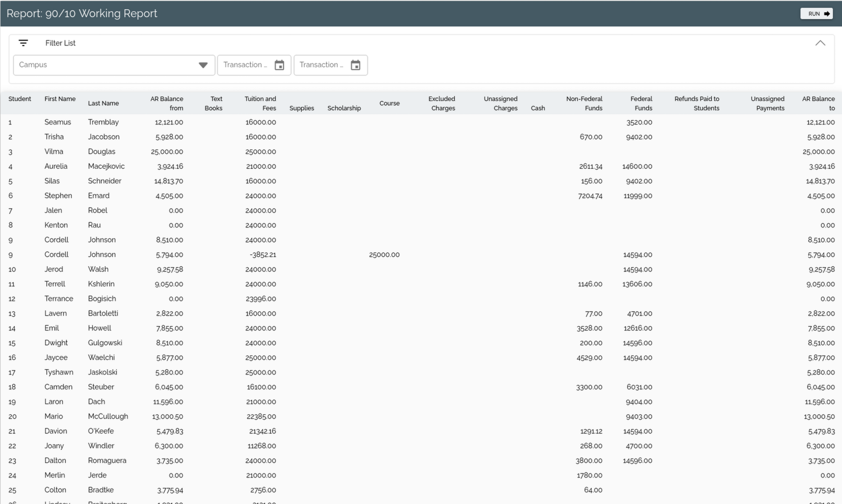
Task: Click the Non-Federal Funds column header
Action: pyautogui.click(x=584, y=103)
